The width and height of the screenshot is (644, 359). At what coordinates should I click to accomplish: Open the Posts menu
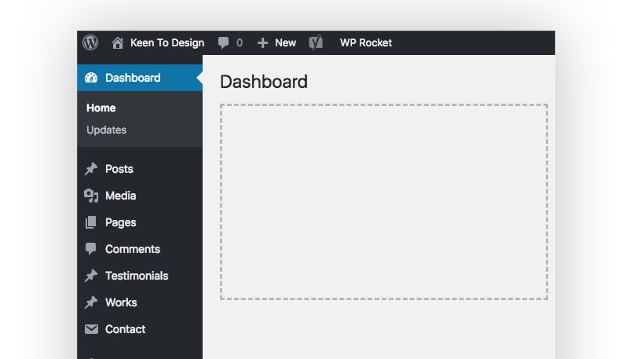pos(119,169)
